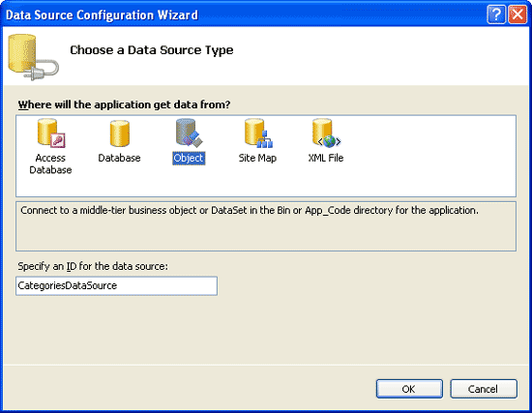Click the data source description text box
This screenshot has height=413, width=532.
pos(266,226)
